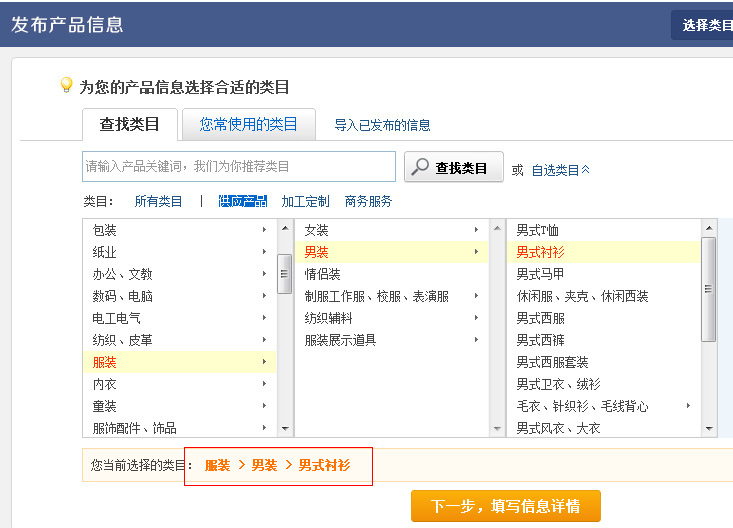Screen dimensions: 733x528
Task: Select 服饰配件、饰品 category
Action: (x=180, y=427)
